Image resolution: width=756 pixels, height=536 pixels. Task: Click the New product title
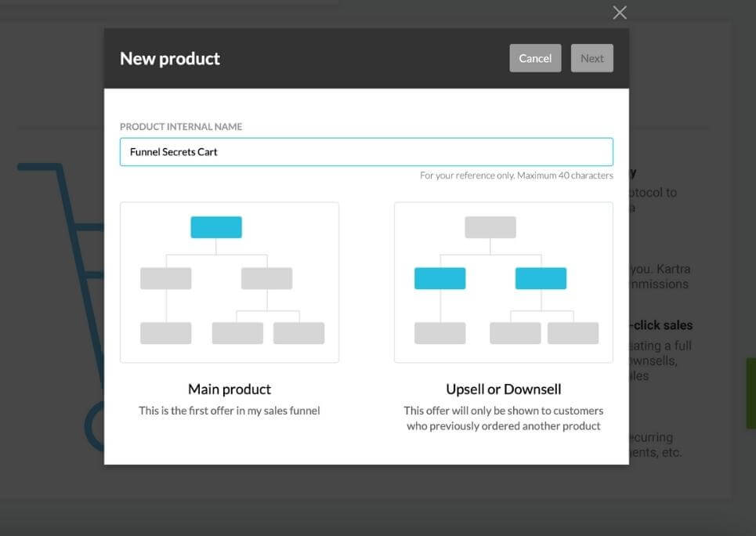[x=170, y=58]
